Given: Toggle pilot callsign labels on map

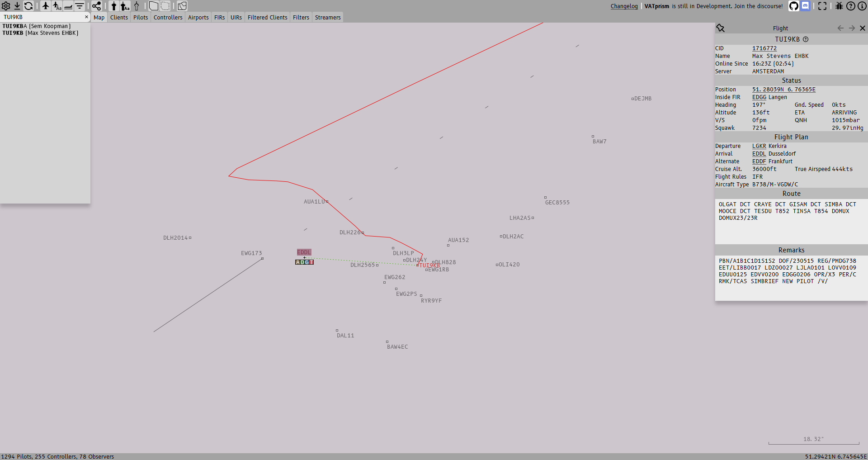Looking at the screenshot, I should point(57,6).
